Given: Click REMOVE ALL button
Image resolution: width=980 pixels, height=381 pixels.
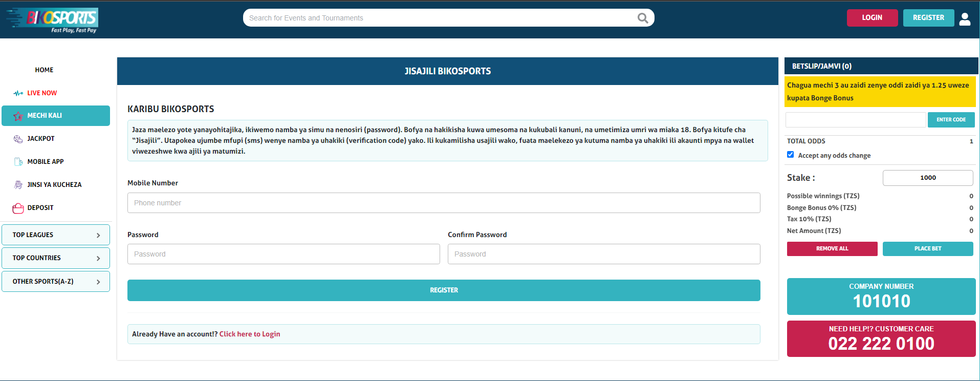Looking at the screenshot, I should tap(832, 248).
